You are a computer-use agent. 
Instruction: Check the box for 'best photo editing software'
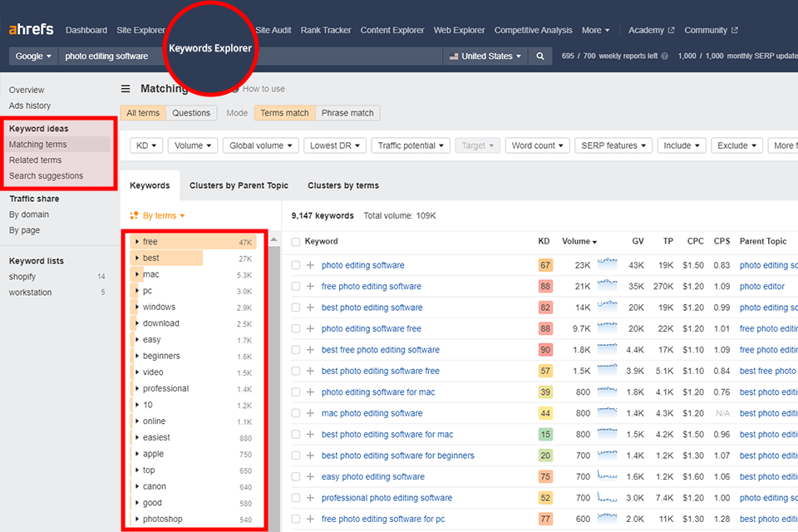296,308
